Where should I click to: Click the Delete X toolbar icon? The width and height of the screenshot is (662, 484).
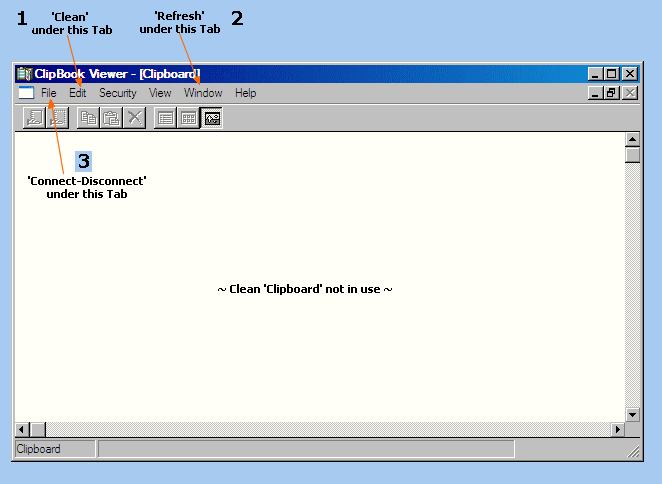[135, 118]
